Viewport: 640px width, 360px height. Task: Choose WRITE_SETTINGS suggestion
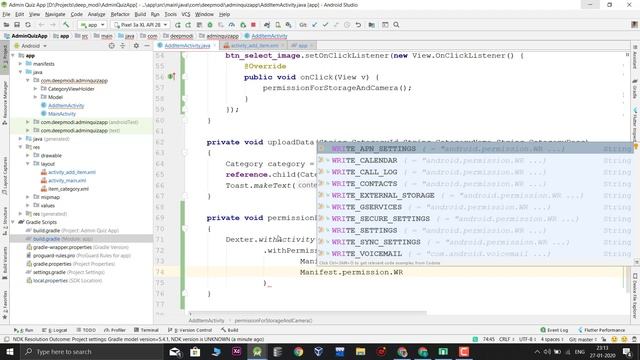tap(475, 230)
